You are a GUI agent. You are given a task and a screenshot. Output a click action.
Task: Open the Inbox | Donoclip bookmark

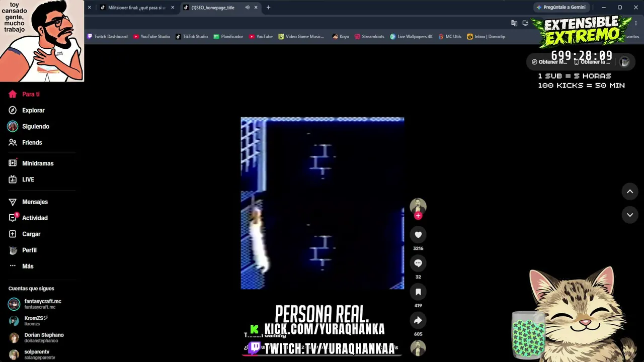pos(486,37)
